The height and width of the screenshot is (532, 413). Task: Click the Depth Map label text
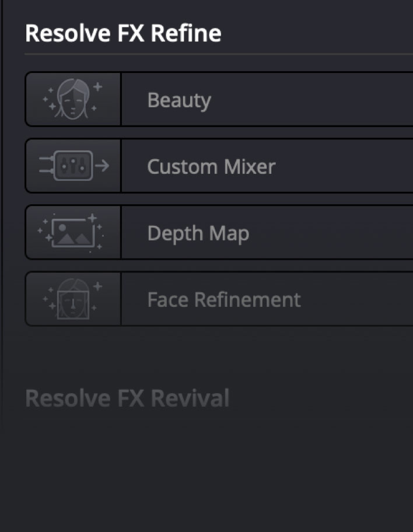(198, 233)
